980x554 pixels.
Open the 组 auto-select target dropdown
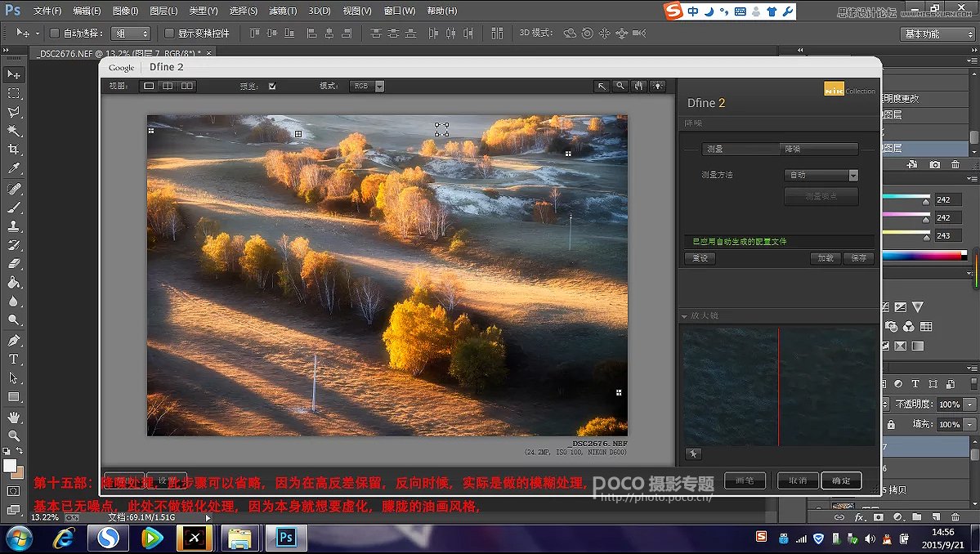(x=131, y=34)
